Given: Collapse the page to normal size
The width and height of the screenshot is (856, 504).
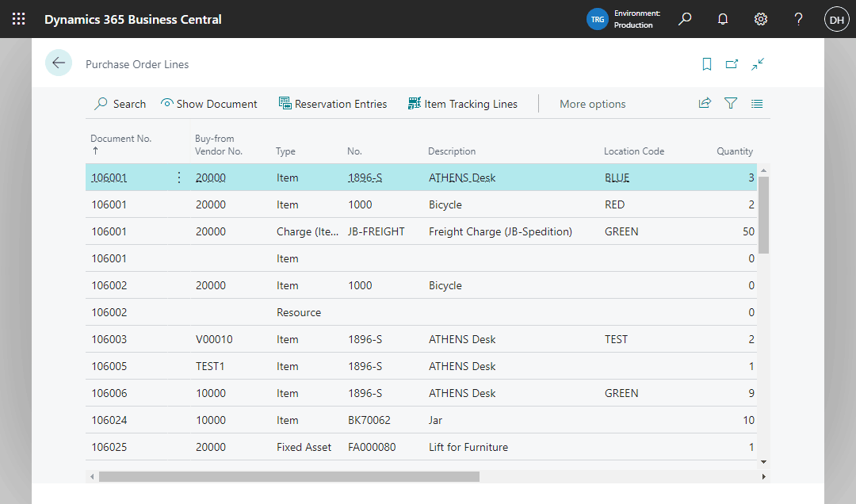Looking at the screenshot, I should tap(758, 64).
